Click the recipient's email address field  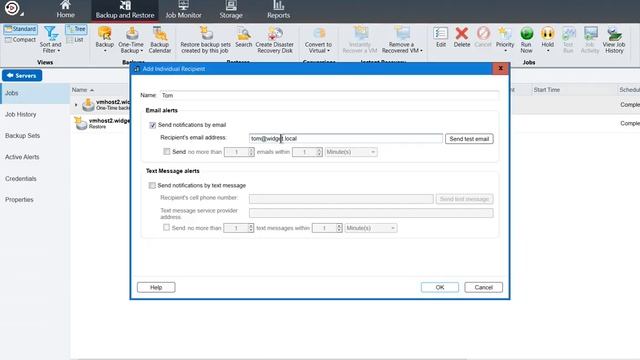point(346,139)
